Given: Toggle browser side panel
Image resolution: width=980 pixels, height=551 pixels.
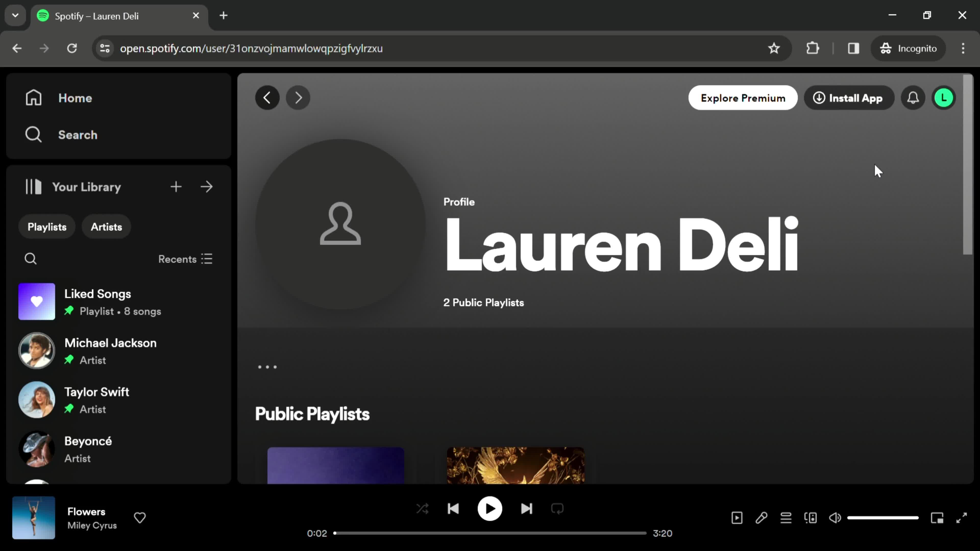Looking at the screenshot, I should pyautogui.click(x=853, y=48).
